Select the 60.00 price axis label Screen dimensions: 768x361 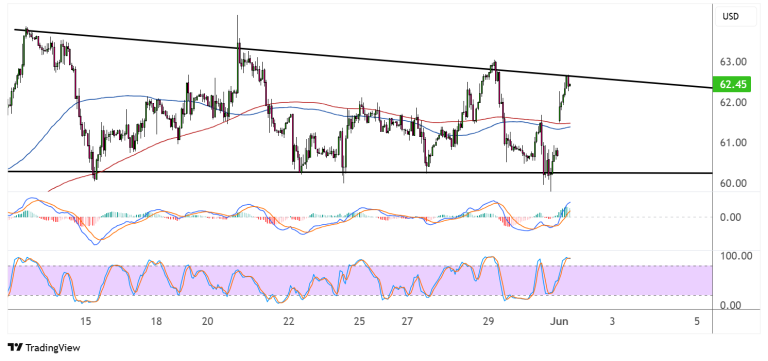point(733,184)
